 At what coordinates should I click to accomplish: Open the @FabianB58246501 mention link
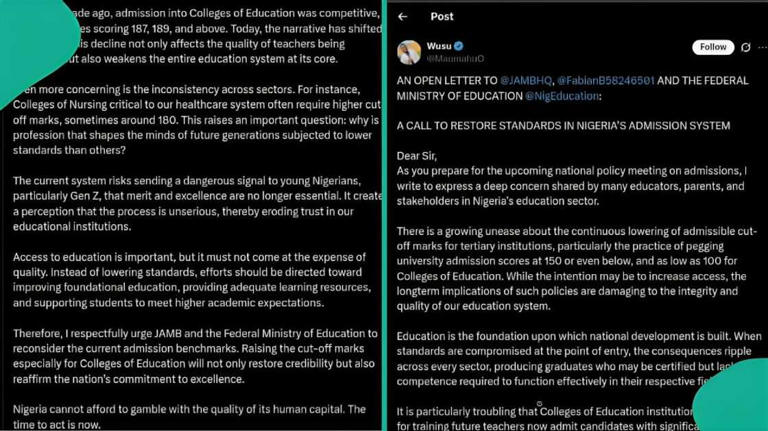(605, 81)
